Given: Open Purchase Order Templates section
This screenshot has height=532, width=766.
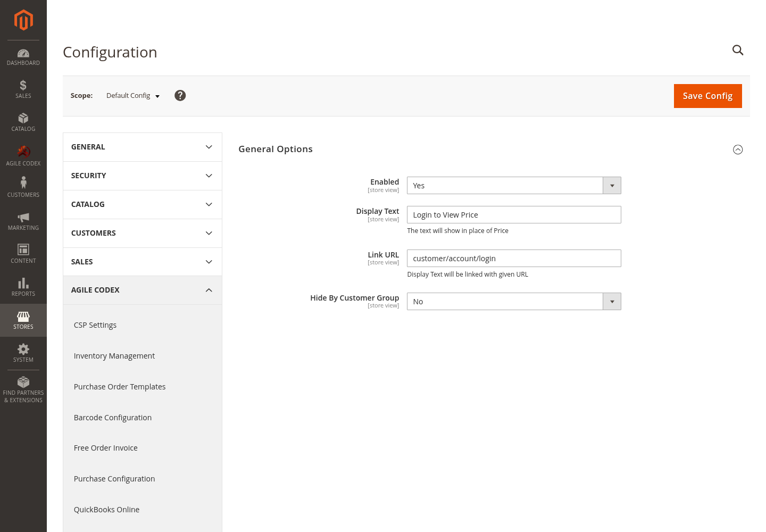Looking at the screenshot, I should point(120,387).
